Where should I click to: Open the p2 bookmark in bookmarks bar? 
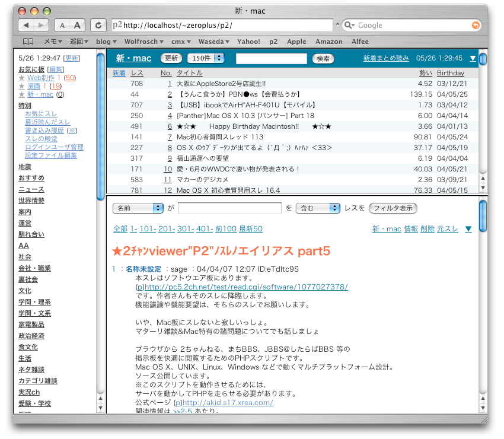click(273, 42)
